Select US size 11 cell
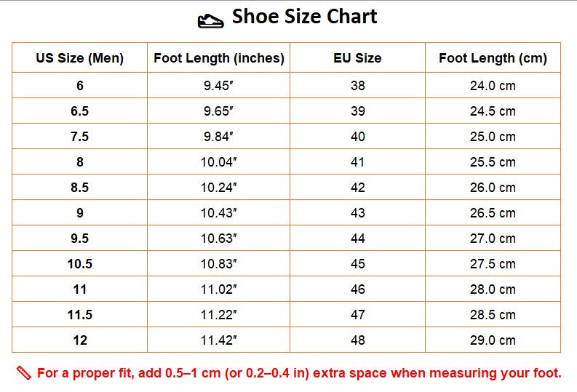 point(80,289)
